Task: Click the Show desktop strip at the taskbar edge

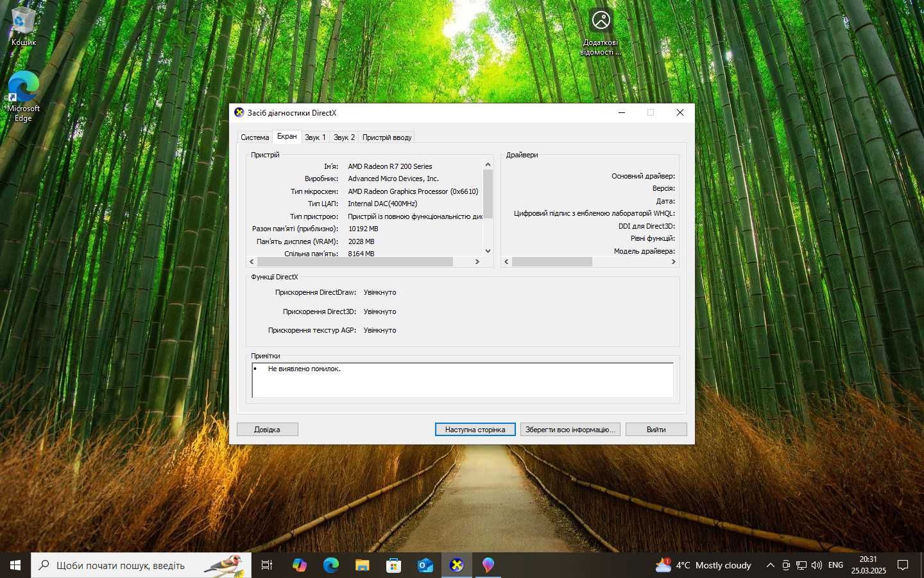Action: 921,565
